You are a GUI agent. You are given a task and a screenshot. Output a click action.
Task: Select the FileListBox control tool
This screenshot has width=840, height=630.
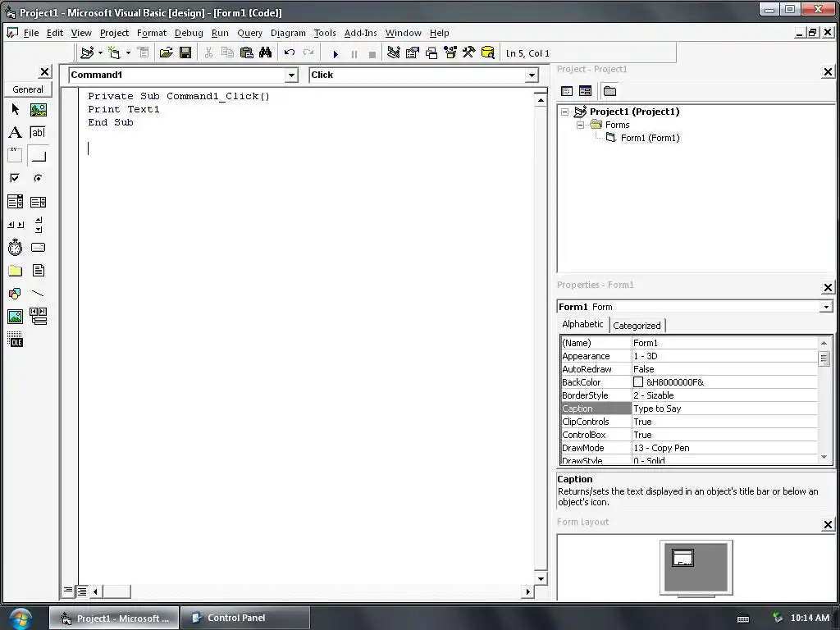tap(38, 271)
